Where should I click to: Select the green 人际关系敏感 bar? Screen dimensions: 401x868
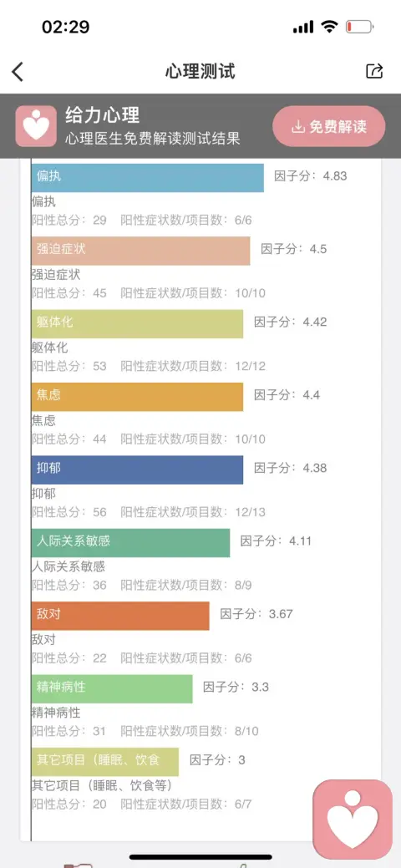click(x=130, y=542)
